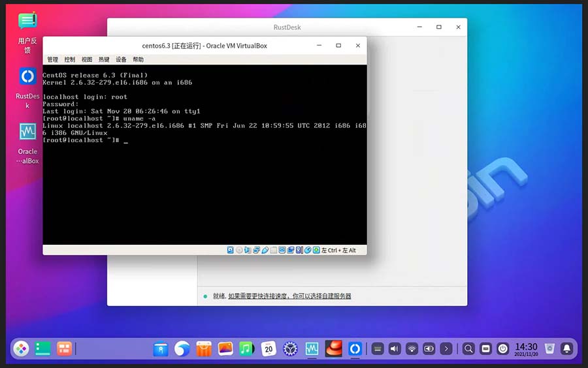Open the 帮助 menu in VirtualBox
This screenshot has height=368, width=588.
pyautogui.click(x=138, y=59)
